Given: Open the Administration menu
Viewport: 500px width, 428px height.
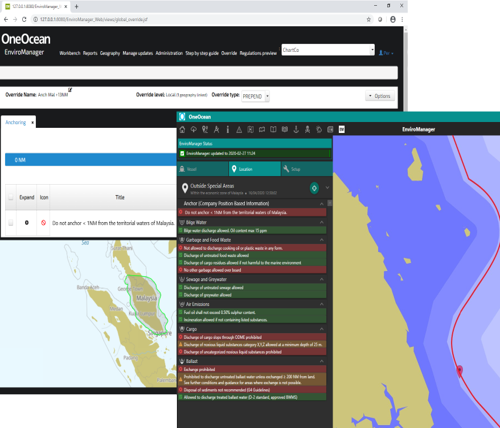Looking at the screenshot, I should point(169,53).
